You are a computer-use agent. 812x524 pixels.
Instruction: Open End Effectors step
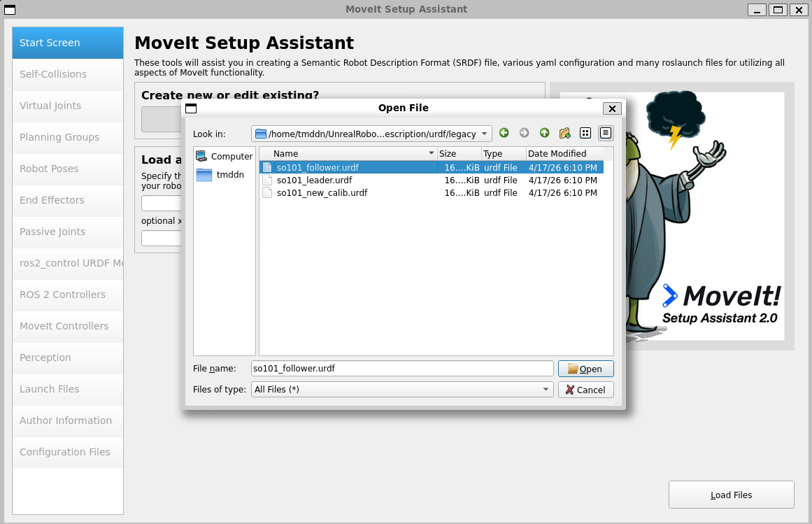tap(68, 200)
